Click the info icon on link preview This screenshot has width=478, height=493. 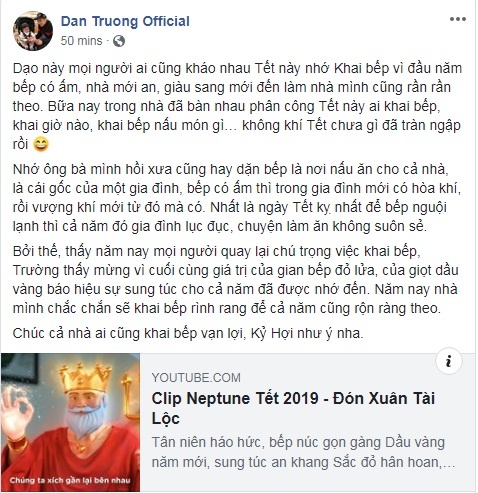click(x=449, y=361)
